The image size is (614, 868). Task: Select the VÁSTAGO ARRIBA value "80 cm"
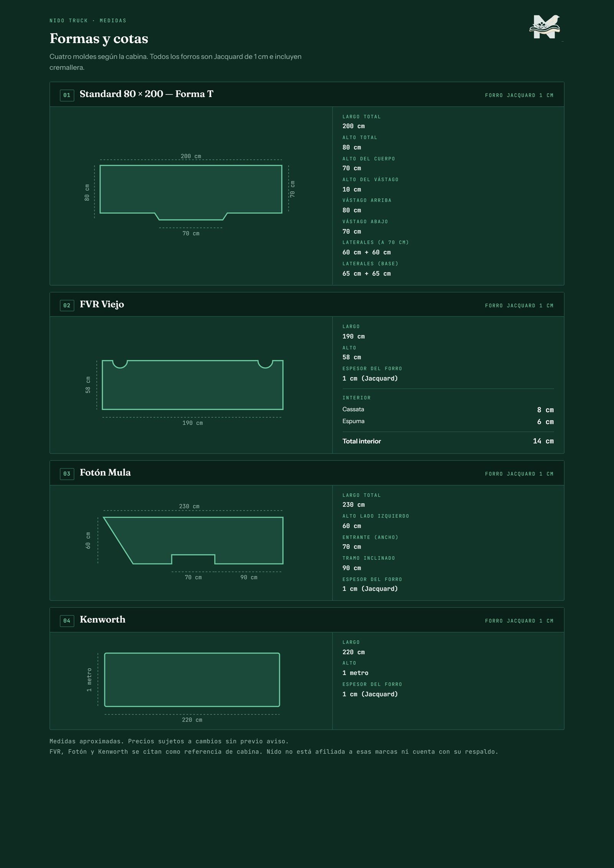[352, 211]
